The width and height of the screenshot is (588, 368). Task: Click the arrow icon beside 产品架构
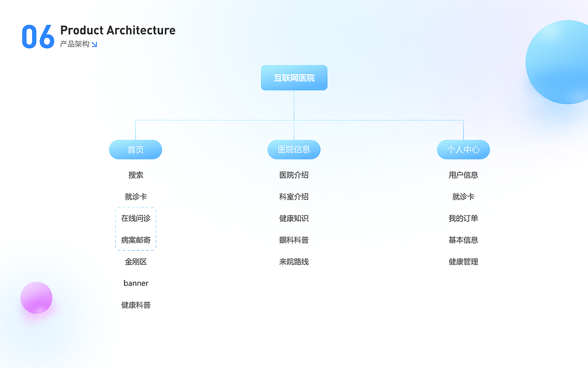click(x=94, y=44)
